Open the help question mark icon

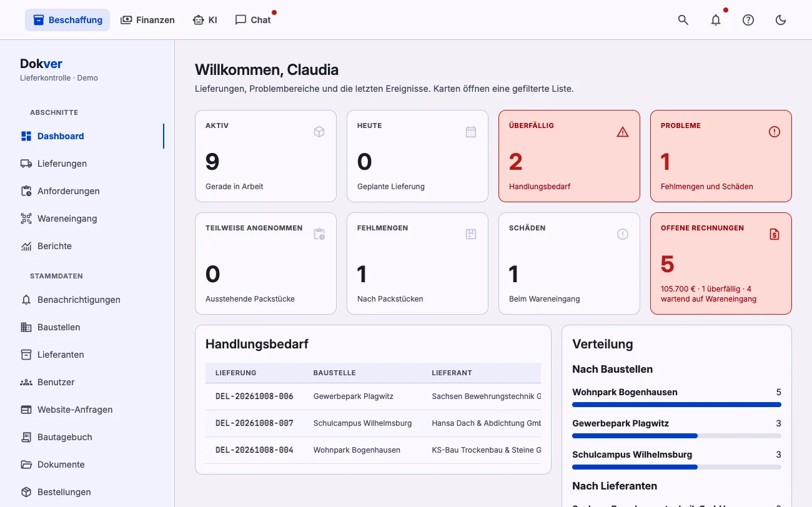pos(748,20)
